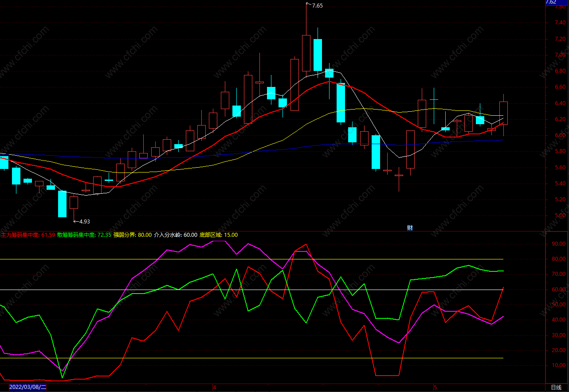This screenshot has width=569, height=392.
Task: Select the 2022/03/08/二 date label
Action: pyautogui.click(x=27, y=387)
